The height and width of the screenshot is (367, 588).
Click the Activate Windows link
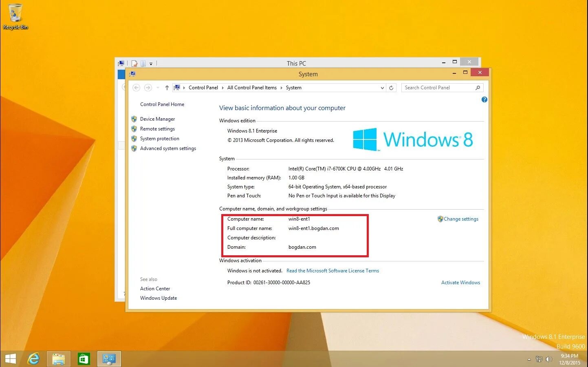[x=460, y=282]
